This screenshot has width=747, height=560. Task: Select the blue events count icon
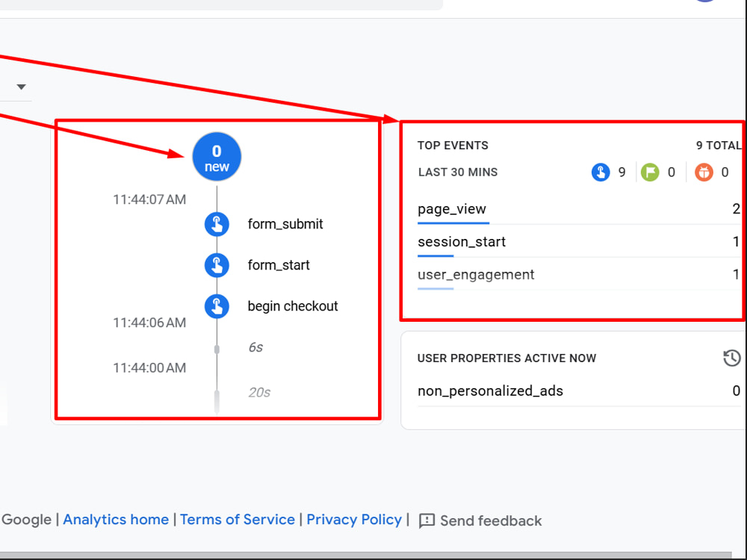pos(601,172)
